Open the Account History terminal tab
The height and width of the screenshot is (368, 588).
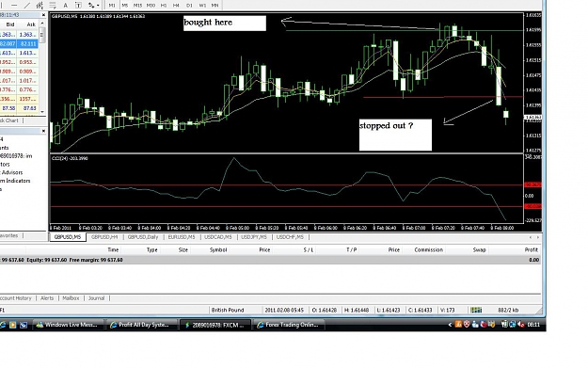pos(16,298)
